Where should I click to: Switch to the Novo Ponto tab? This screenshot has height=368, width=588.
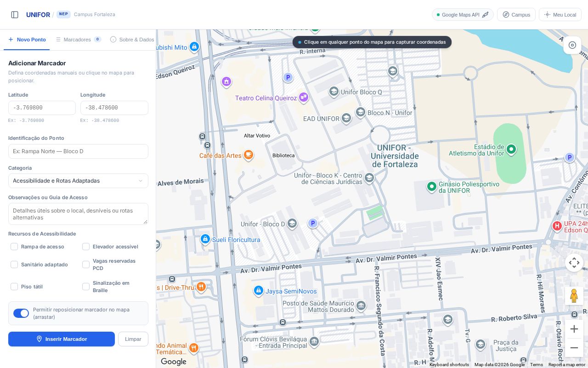[27, 40]
